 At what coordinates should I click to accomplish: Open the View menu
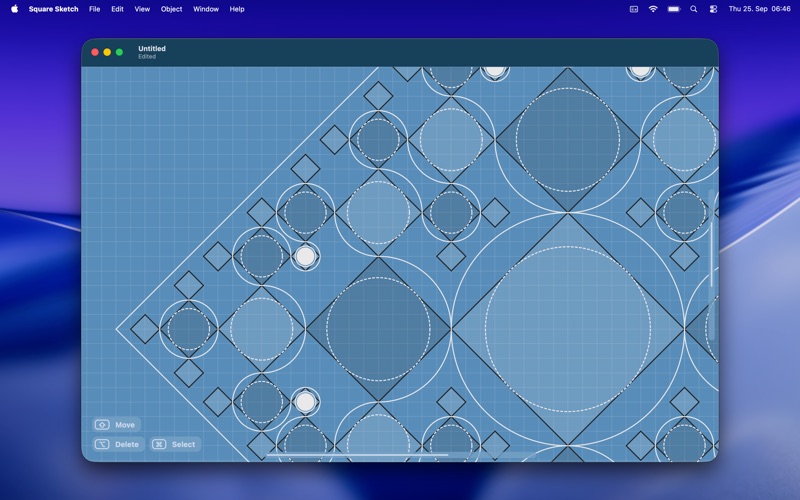pyautogui.click(x=142, y=9)
